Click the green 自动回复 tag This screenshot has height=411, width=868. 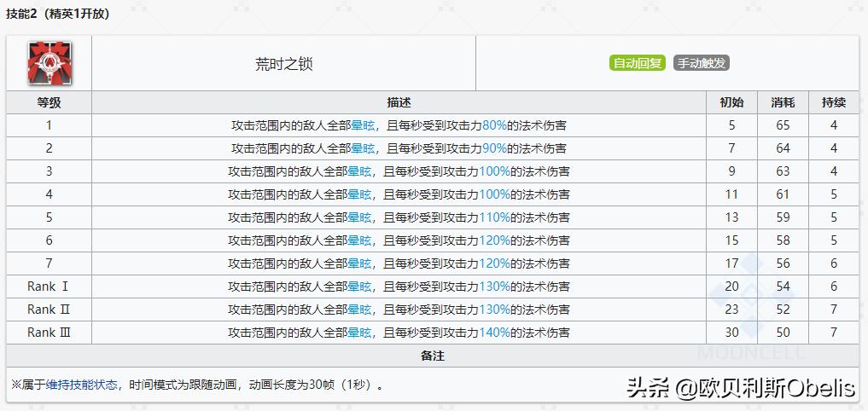coord(638,63)
